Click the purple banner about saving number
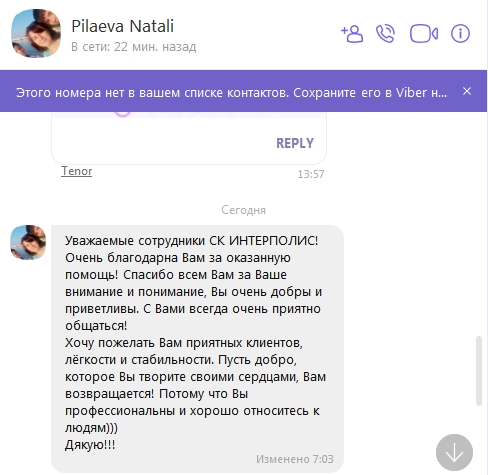 [231, 92]
